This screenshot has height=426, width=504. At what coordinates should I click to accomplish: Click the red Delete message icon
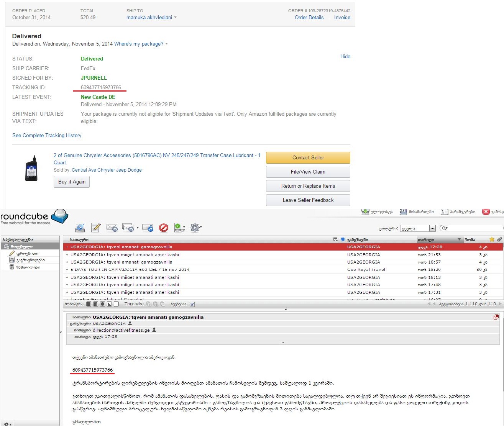coord(164,228)
